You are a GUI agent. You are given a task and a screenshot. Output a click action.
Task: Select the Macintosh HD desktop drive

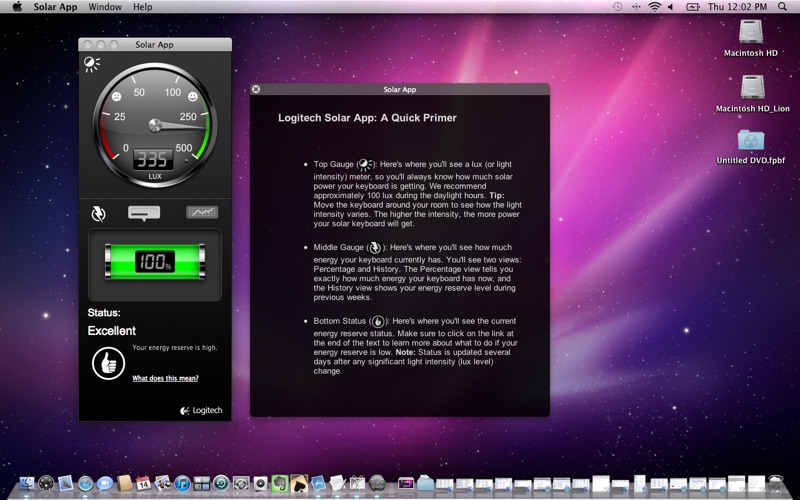pos(751,38)
